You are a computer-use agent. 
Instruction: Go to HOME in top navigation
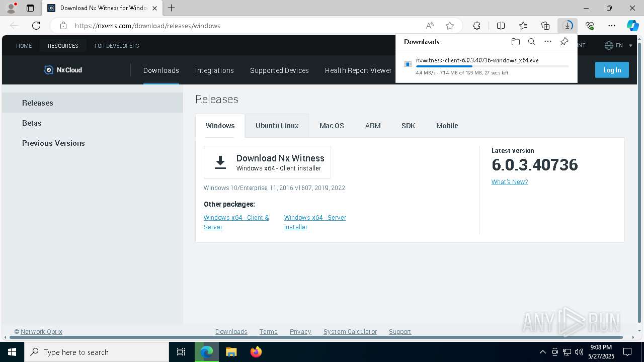tap(24, 46)
